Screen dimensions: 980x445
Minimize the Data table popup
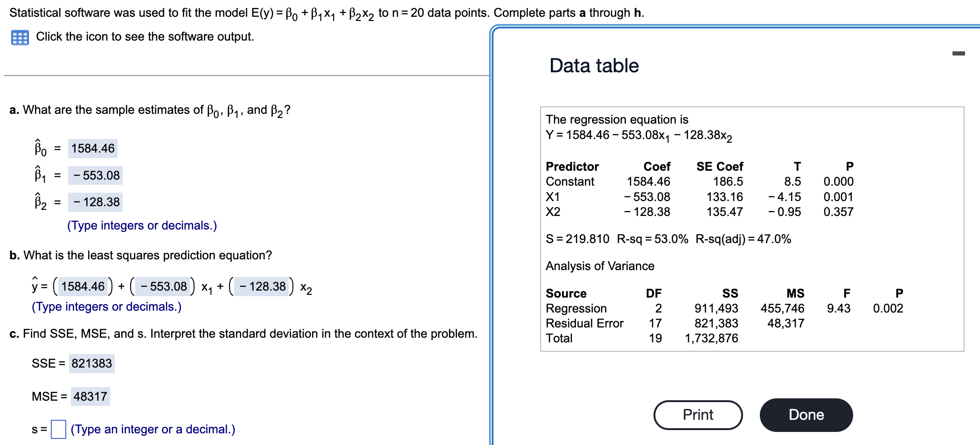tap(959, 54)
